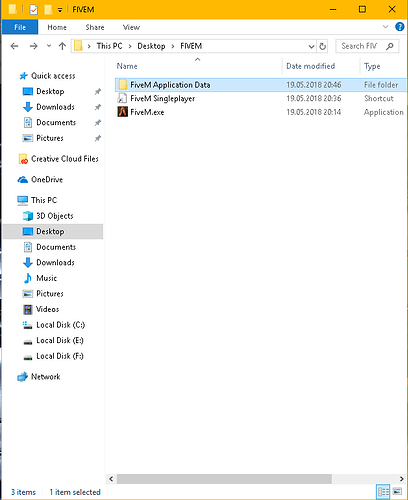
Task: Switch to Large icons view in status bar
Action: pos(397,492)
